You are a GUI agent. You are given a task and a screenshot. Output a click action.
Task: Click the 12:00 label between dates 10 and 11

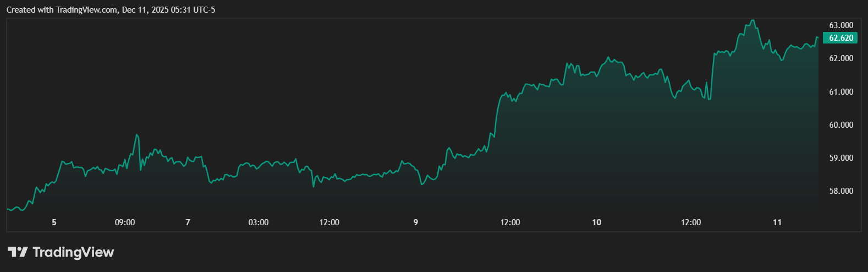[x=691, y=222]
